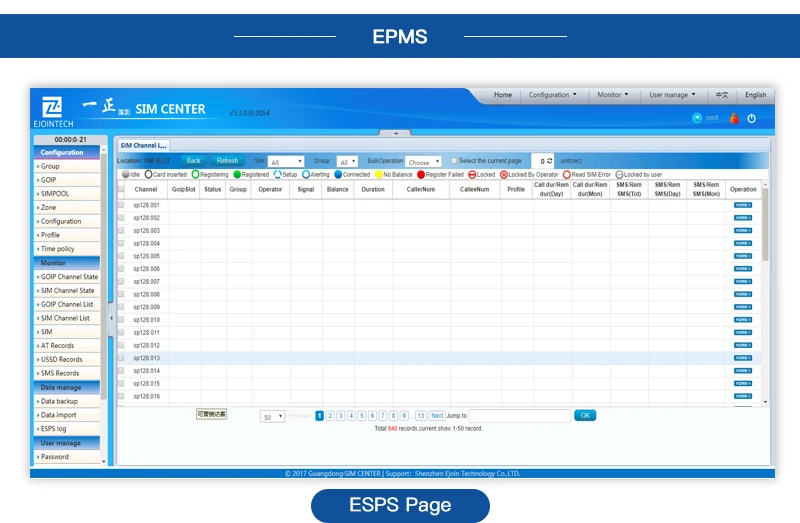Viewport: 800px width, 523px height.
Task: Expand the Monitor top menu
Action: [613, 95]
